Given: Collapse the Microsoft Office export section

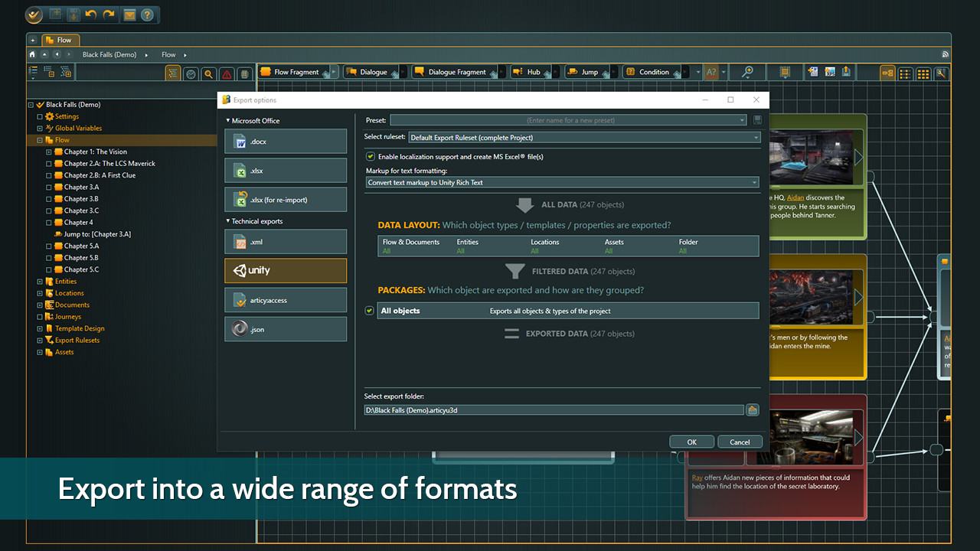Looking at the screenshot, I should point(228,121).
